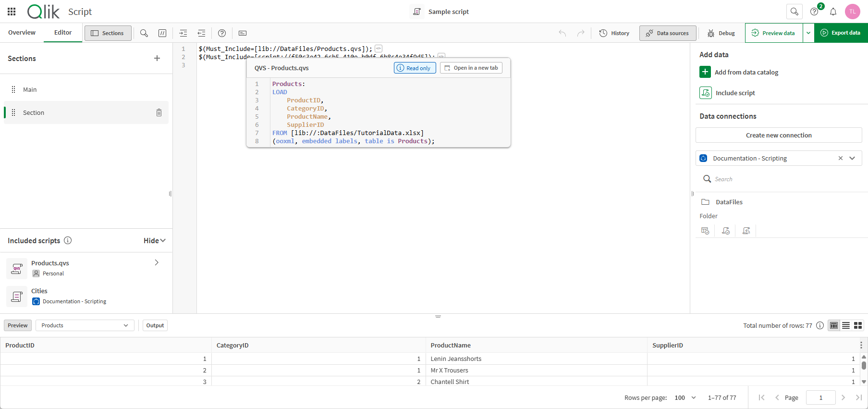This screenshot has height=409, width=868.
Task: Switch preview to grid tile view
Action: (x=857, y=325)
